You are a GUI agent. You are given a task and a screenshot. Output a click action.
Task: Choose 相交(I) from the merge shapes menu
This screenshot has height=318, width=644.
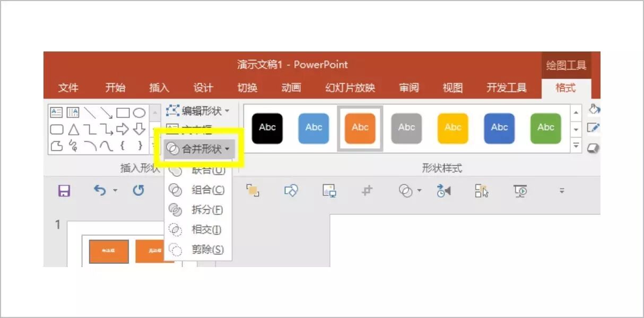(x=198, y=230)
